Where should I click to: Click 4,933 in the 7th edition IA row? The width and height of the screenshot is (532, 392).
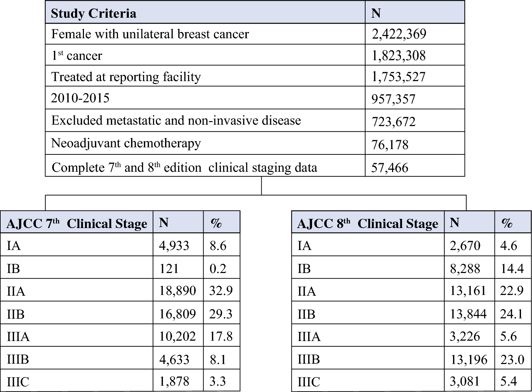[x=174, y=246]
